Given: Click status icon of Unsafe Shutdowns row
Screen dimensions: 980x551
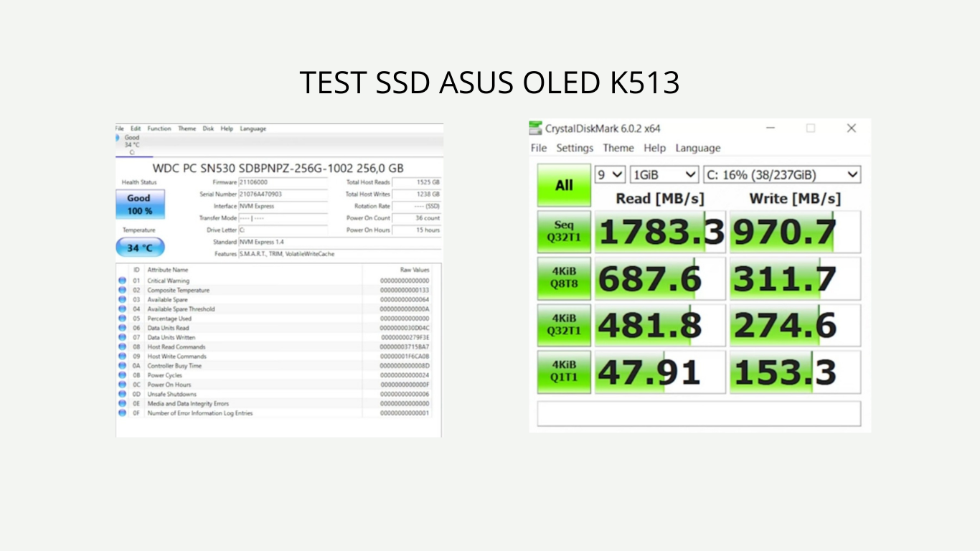Looking at the screenshot, I should (122, 394).
